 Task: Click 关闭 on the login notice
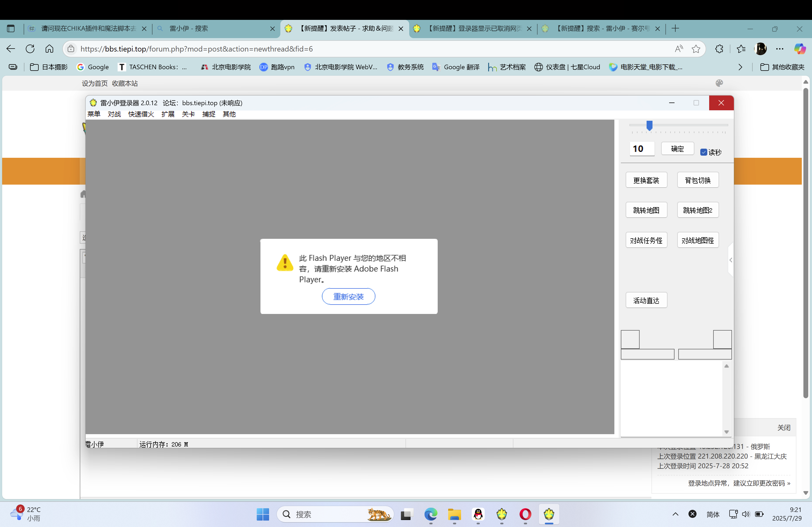(784, 427)
